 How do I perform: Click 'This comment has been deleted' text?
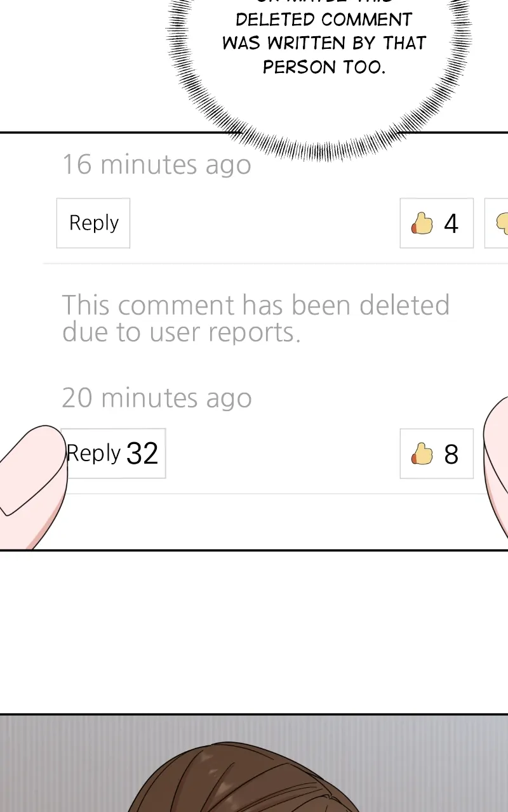(x=256, y=305)
